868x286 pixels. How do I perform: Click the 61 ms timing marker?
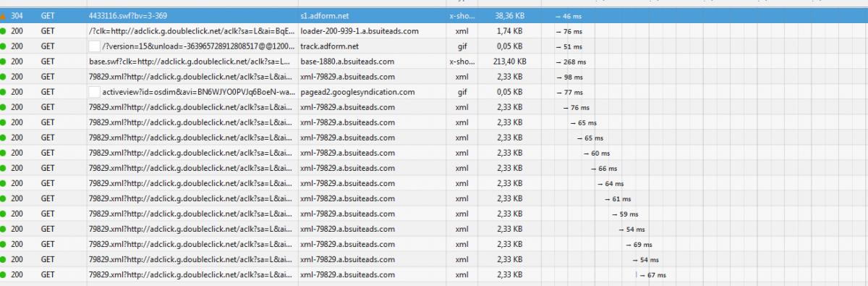[x=618, y=198]
